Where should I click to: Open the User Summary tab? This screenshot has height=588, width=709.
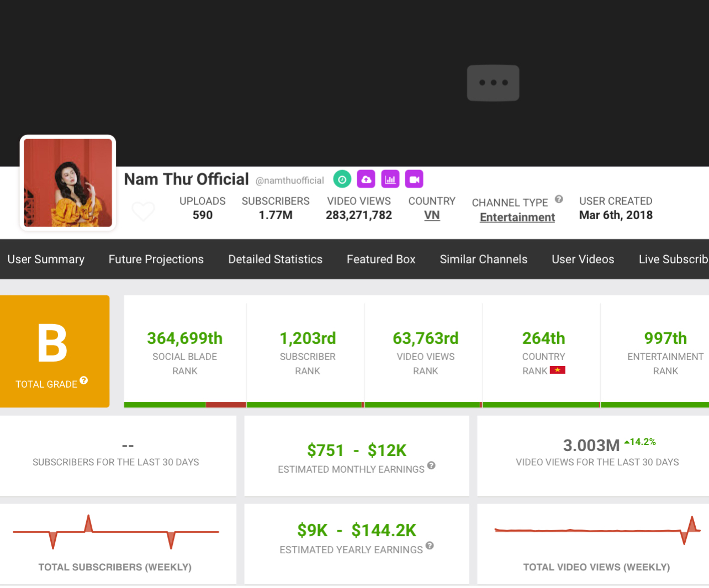[x=46, y=259]
